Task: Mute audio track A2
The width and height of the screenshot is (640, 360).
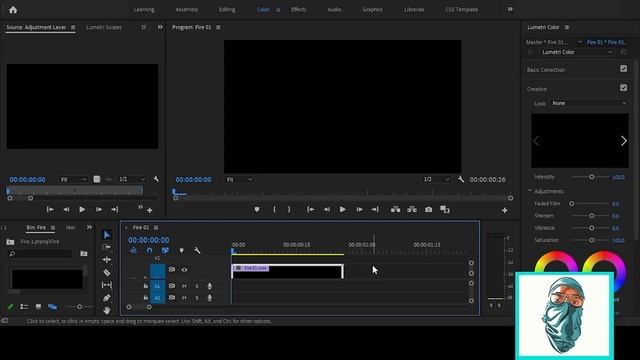Action: (x=184, y=298)
